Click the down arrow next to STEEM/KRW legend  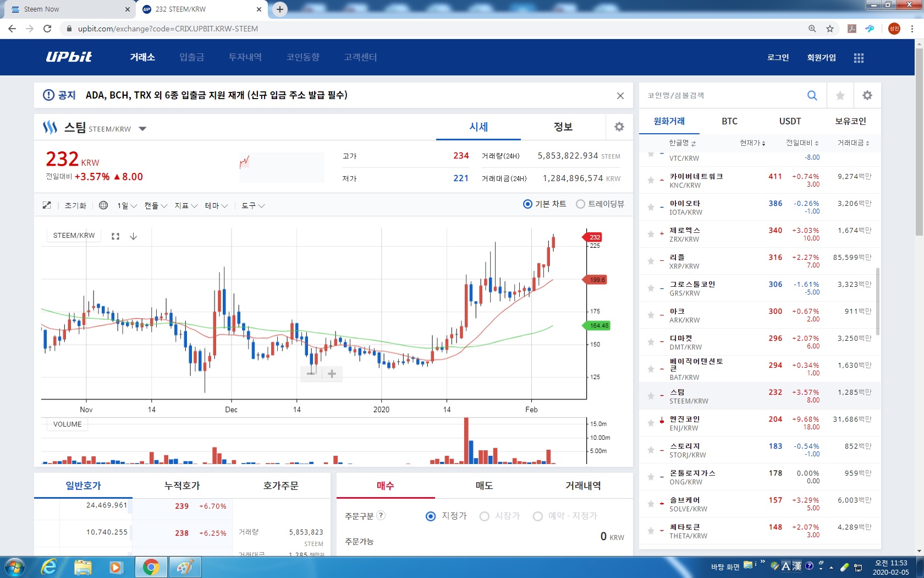133,236
